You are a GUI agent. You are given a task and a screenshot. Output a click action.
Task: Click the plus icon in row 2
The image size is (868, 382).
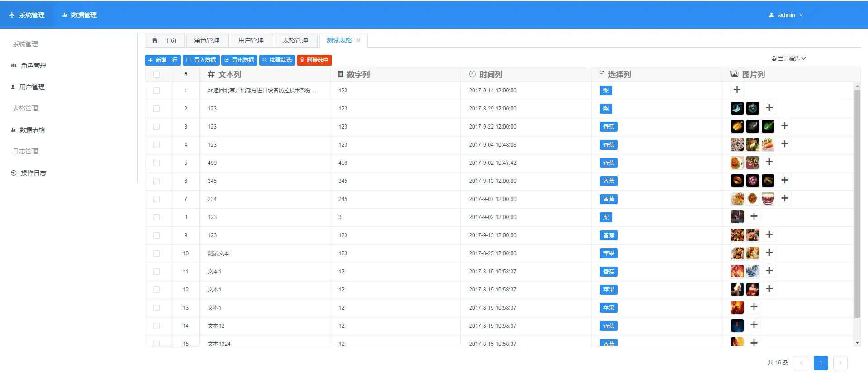pyautogui.click(x=769, y=108)
